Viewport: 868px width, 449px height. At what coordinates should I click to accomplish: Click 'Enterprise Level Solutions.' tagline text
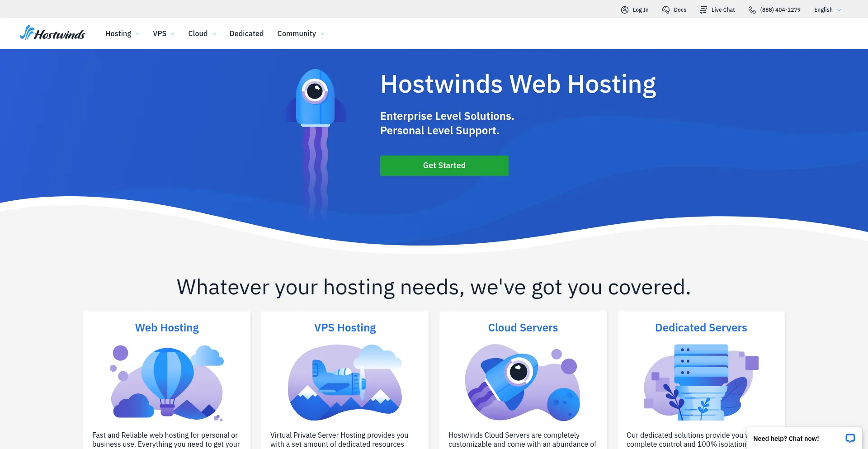(x=447, y=116)
